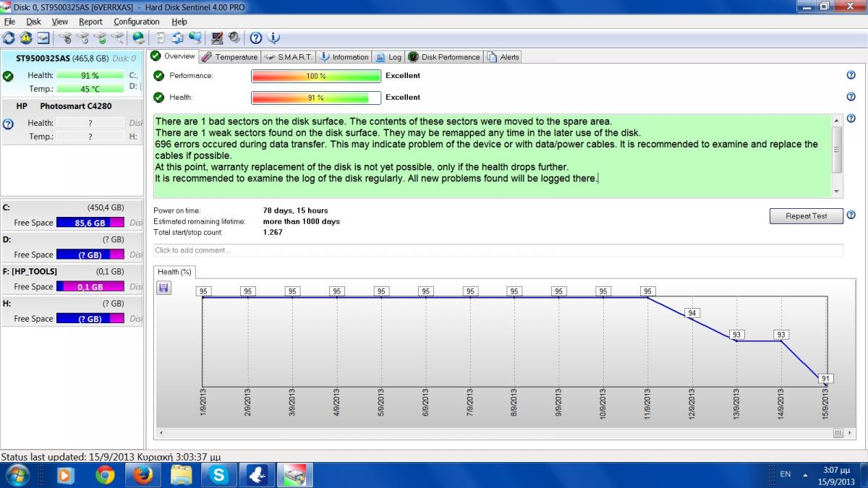868x488 pixels.
Task: Click the Health 91 % gradient bar
Action: 315,98
